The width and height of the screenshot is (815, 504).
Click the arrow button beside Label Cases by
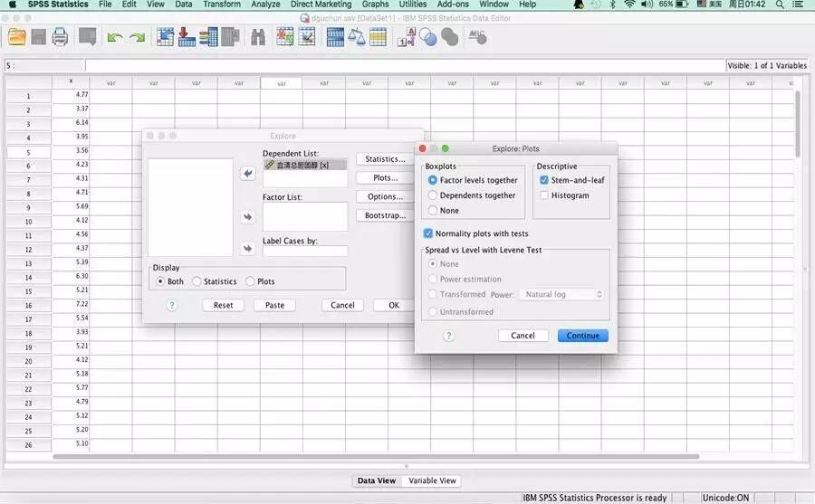click(x=247, y=248)
